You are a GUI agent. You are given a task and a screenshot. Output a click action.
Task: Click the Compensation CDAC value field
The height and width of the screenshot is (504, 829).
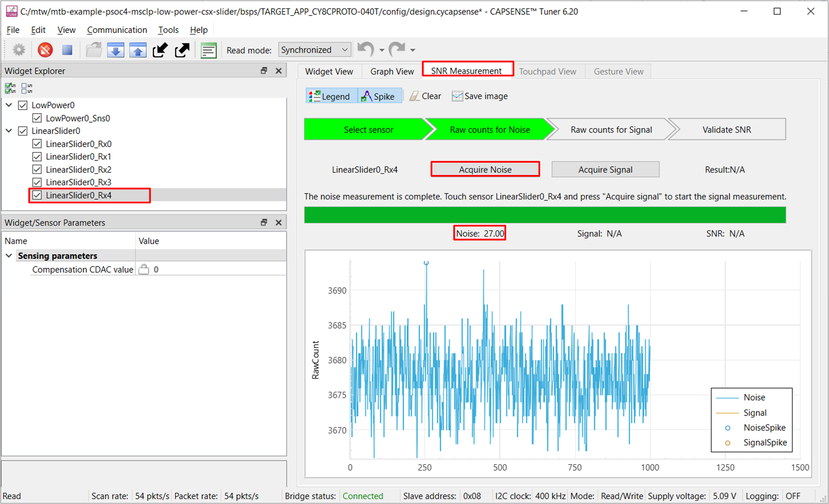click(x=211, y=269)
